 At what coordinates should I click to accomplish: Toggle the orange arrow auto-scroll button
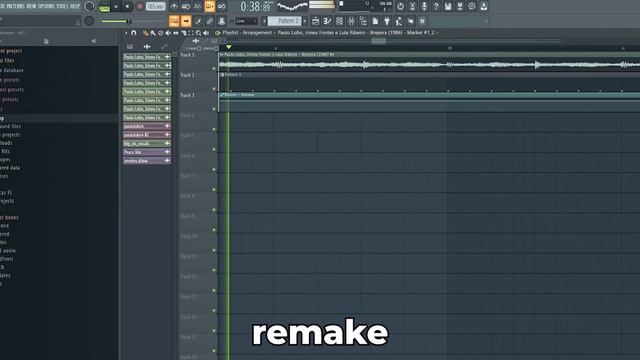point(186,21)
